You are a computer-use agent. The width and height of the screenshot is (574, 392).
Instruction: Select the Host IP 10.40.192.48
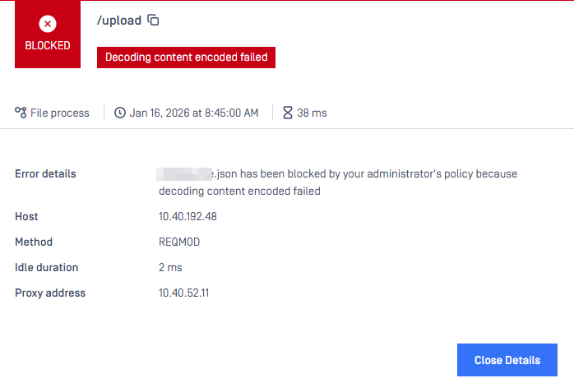(187, 217)
